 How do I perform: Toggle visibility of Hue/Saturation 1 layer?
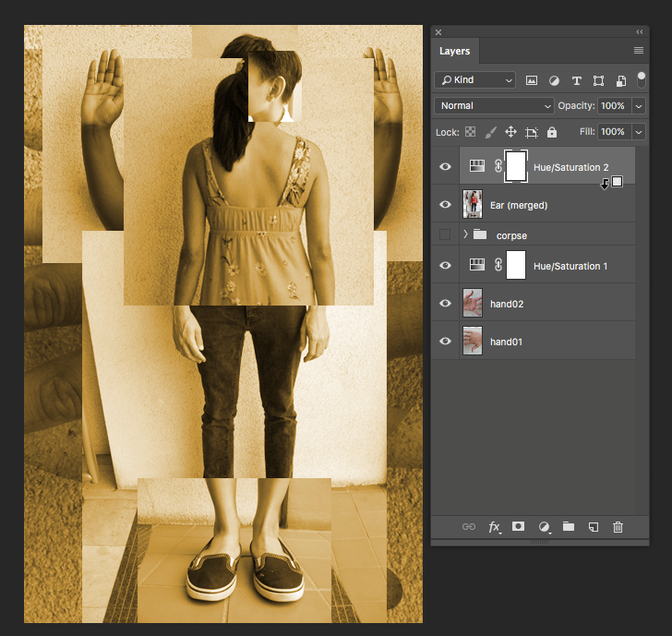pyautogui.click(x=445, y=266)
